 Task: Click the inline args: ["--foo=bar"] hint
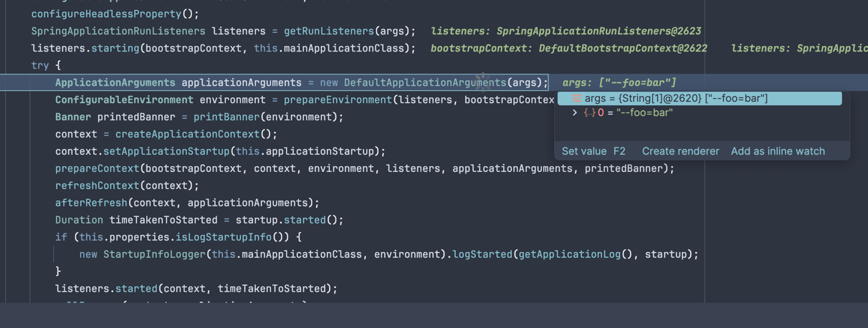click(619, 82)
